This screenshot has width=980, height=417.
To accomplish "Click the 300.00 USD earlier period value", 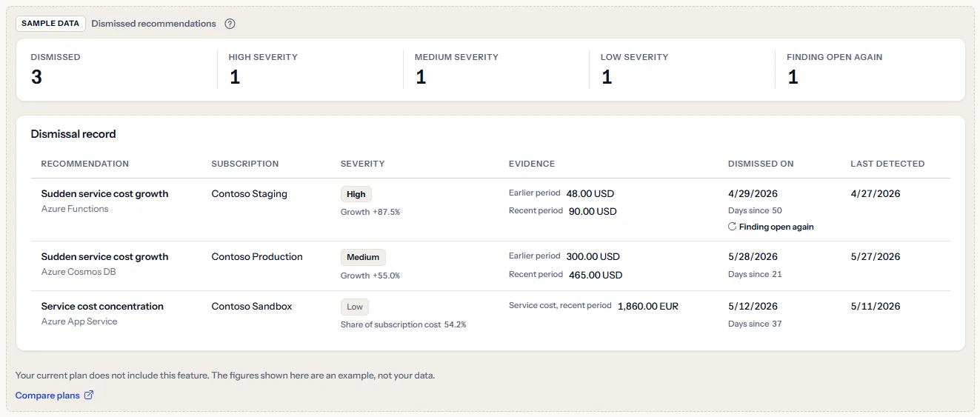I will [593, 257].
